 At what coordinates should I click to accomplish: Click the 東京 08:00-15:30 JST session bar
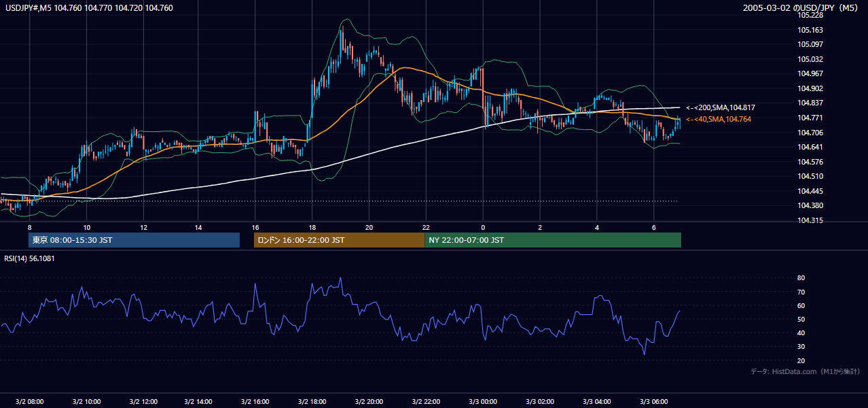[x=134, y=240]
